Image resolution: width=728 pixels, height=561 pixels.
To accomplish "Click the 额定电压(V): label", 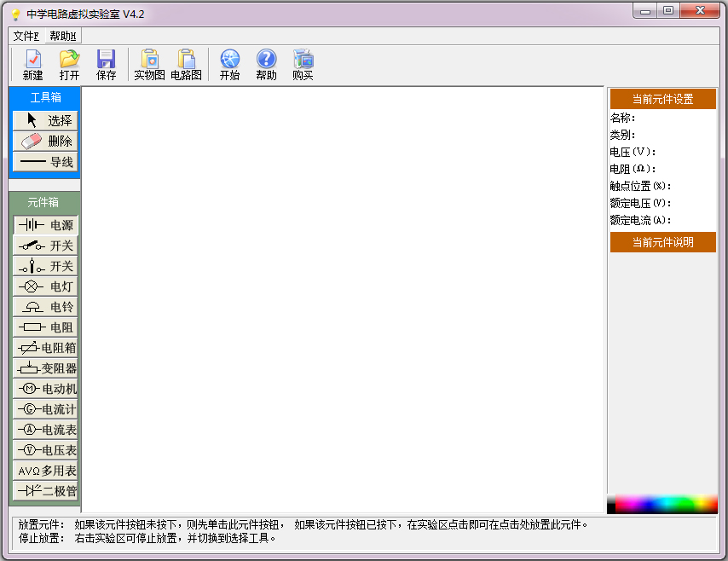I will pos(641,204).
